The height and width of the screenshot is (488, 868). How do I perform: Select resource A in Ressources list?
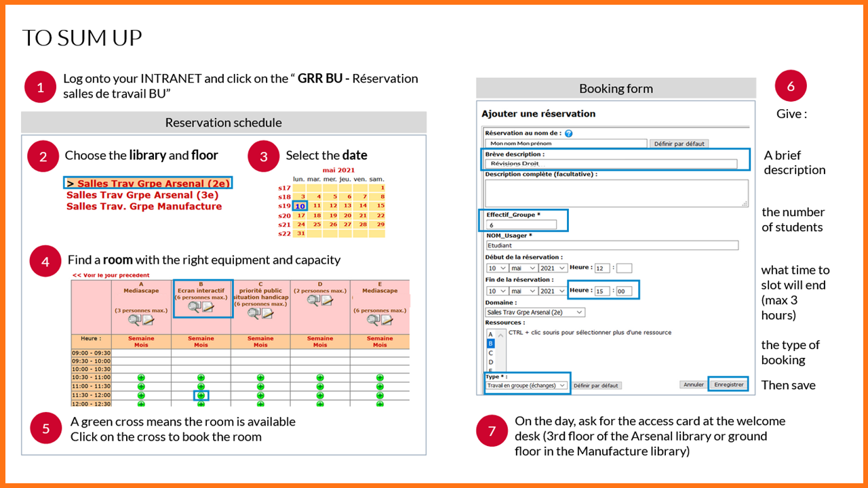491,334
